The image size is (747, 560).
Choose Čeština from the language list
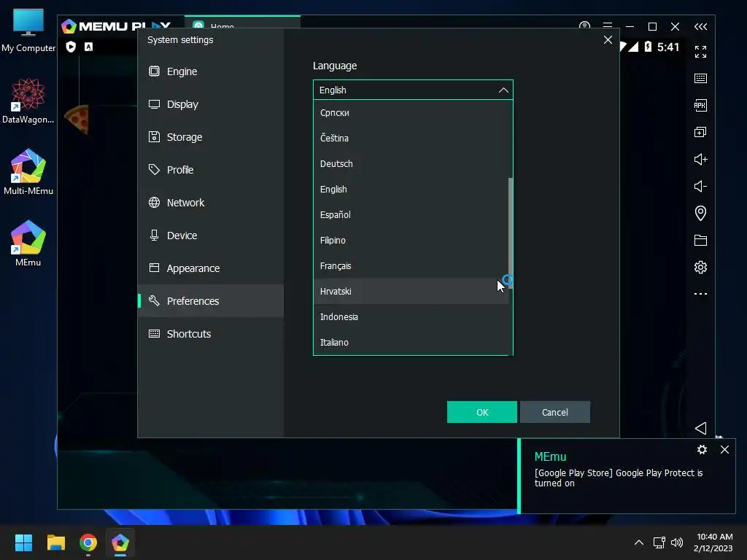(411, 138)
